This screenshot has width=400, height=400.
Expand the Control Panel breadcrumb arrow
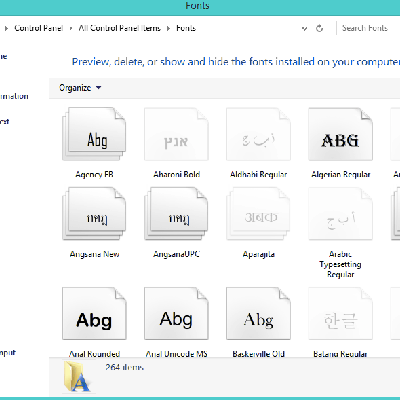71,28
